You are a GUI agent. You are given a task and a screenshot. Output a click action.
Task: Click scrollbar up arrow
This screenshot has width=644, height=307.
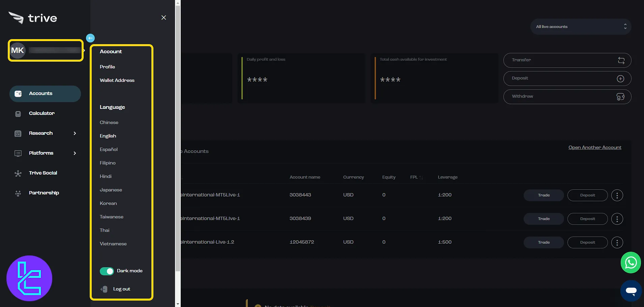pyautogui.click(x=178, y=3)
